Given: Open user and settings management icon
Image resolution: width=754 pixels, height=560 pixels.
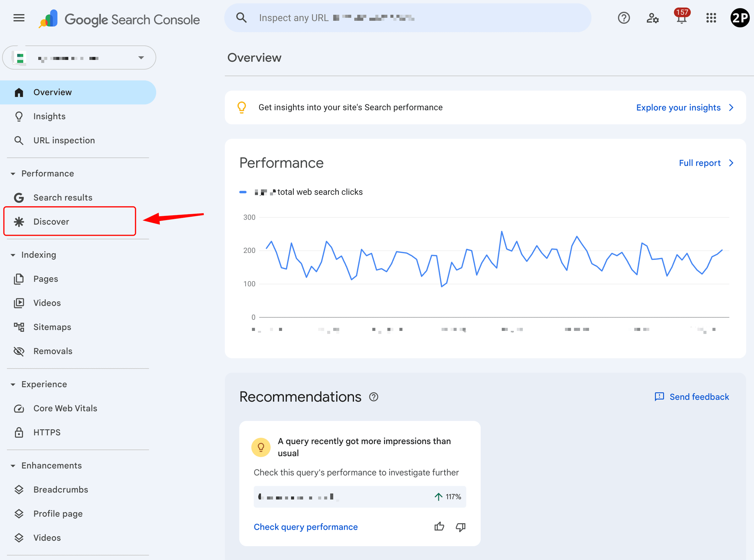Looking at the screenshot, I should [652, 18].
